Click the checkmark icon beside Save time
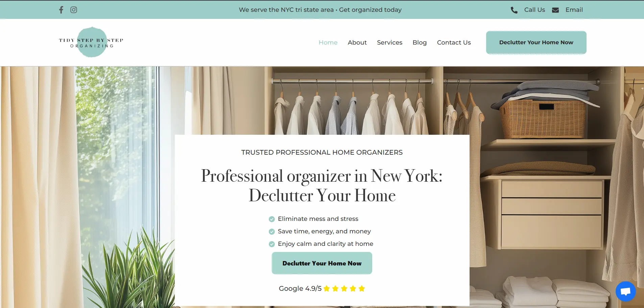Viewport: 644px width, 308px height. pos(272,232)
